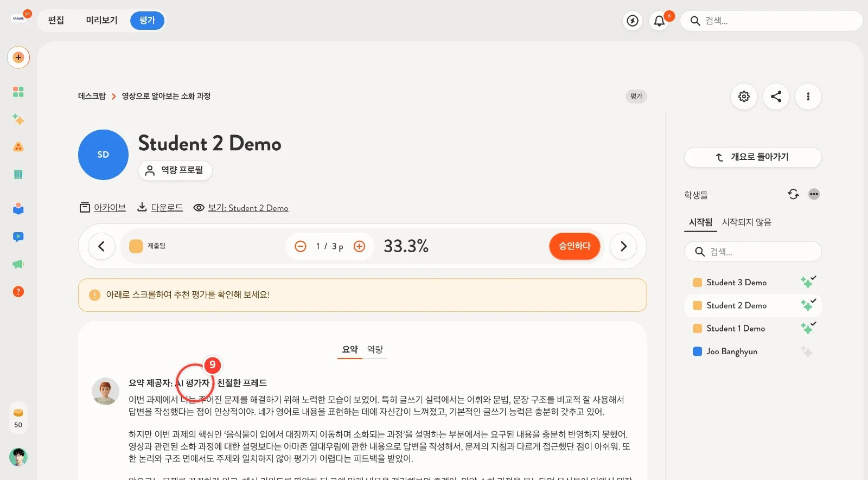
Task: Open the settings gear for this assignment
Action: [744, 97]
